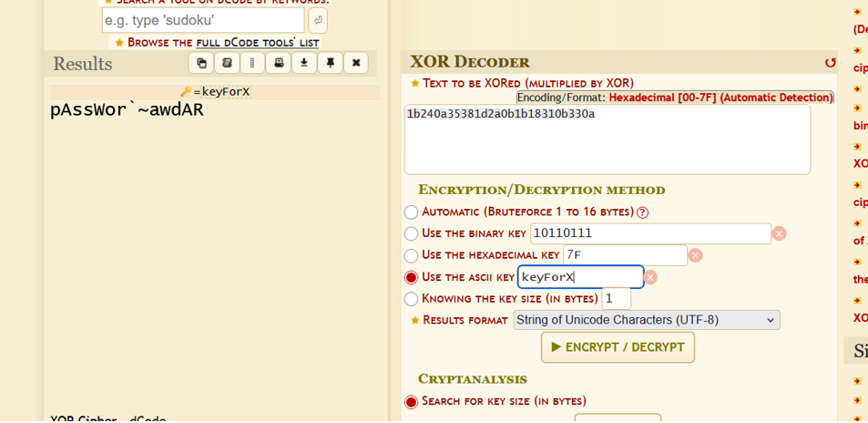Click the Cryptanalysis heading

(473, 379)
